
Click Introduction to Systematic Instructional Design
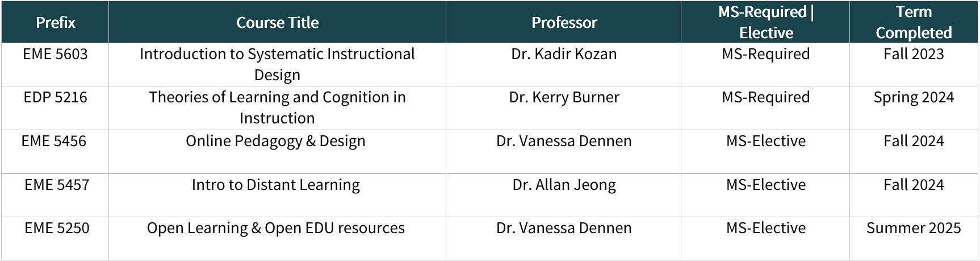277,64
